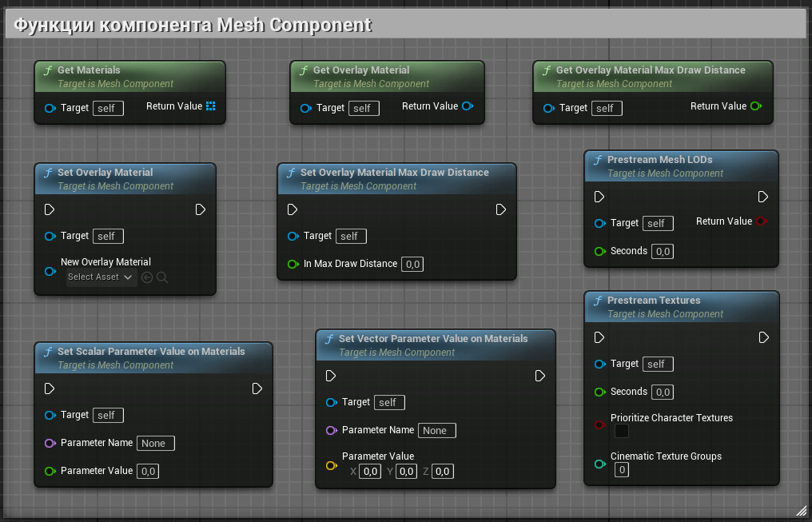Click output exec pin on Set Vector Parameter Value

[x=540, y=376]
